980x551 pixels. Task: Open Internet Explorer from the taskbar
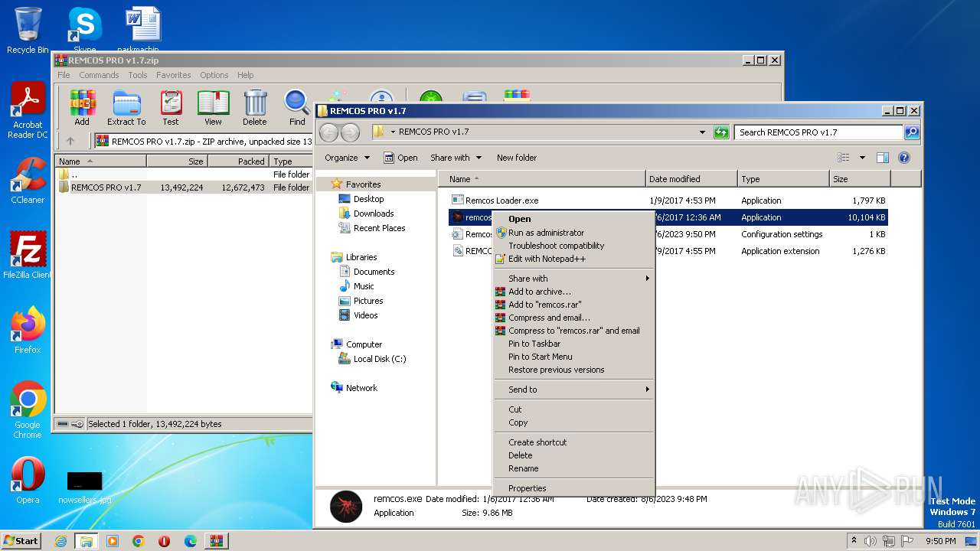60,541
